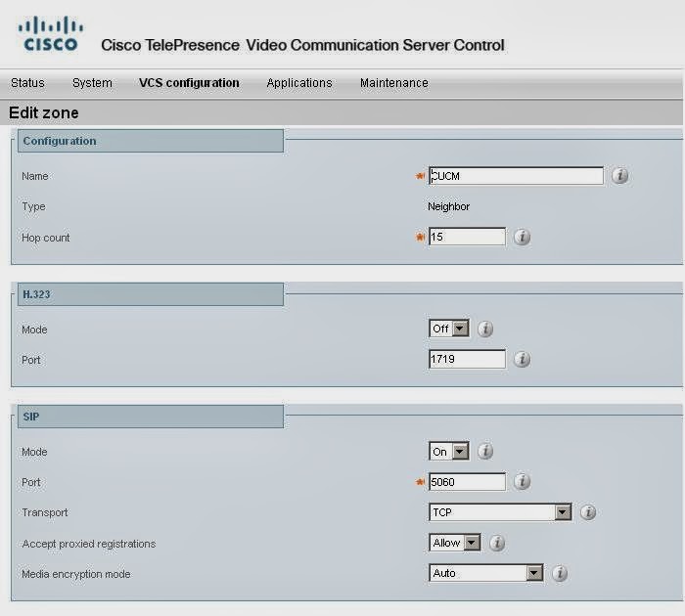View info for SIP Mode setting
This screenshot has width=685, height=616.
tap(485, 451)
